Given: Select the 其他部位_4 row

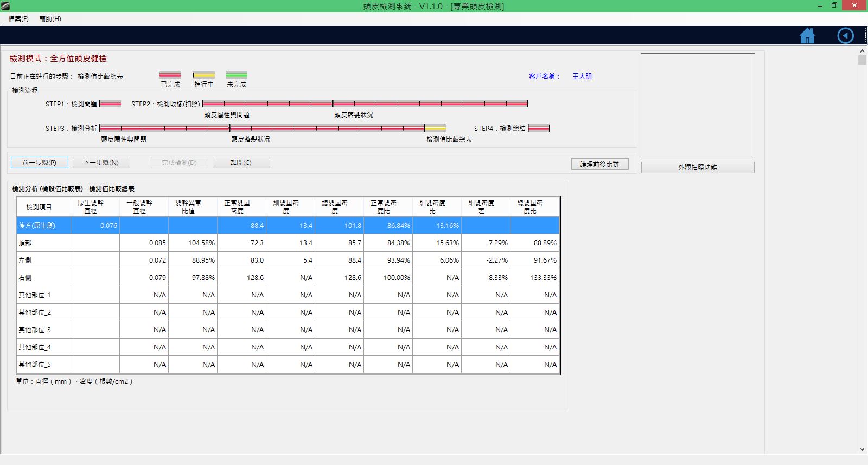Looking at the screenshot, I should pos(288,347).
